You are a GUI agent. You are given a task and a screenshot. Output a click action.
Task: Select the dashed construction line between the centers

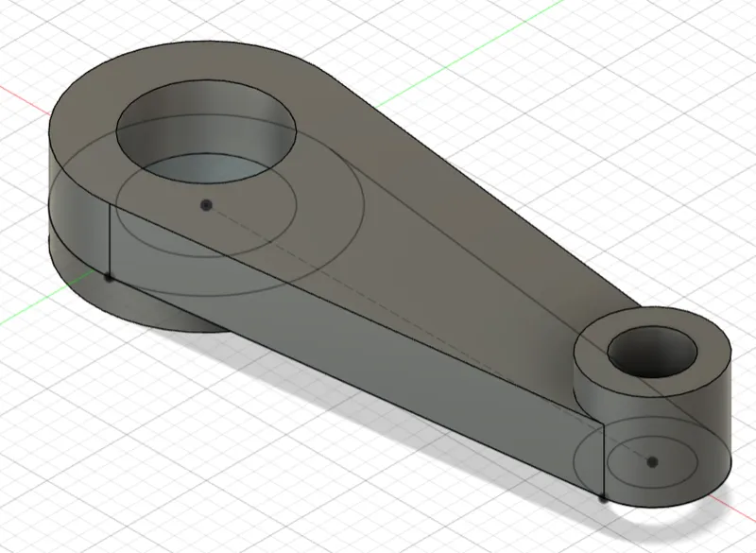coord(429,334)
